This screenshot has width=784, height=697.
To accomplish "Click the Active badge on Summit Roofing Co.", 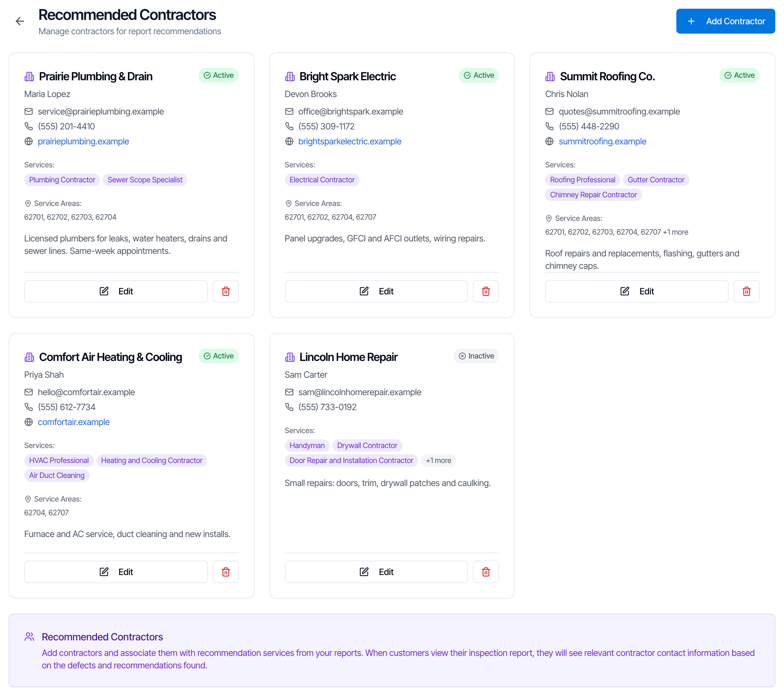I will pyautogui.click(x=739, y=75).
